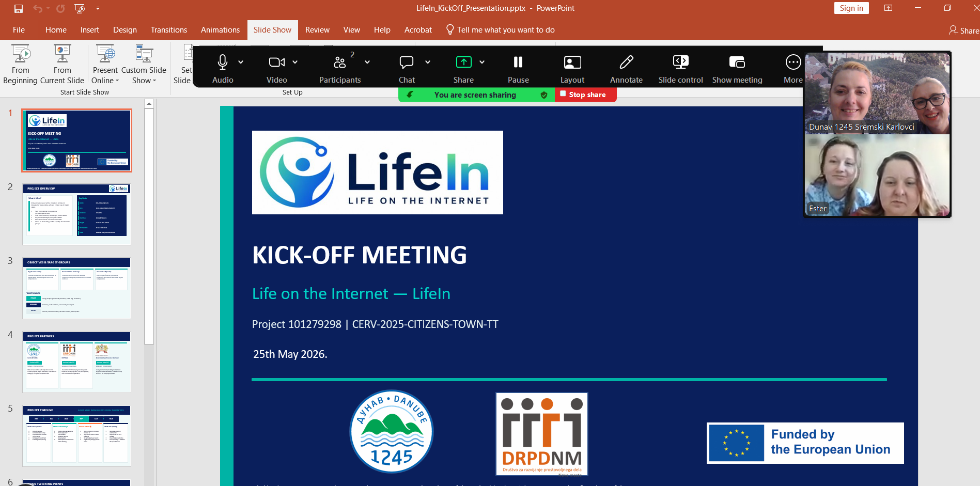Click the Undo arrow icon
This screenshot has width=980, height=486.
[x=38, y=8]
